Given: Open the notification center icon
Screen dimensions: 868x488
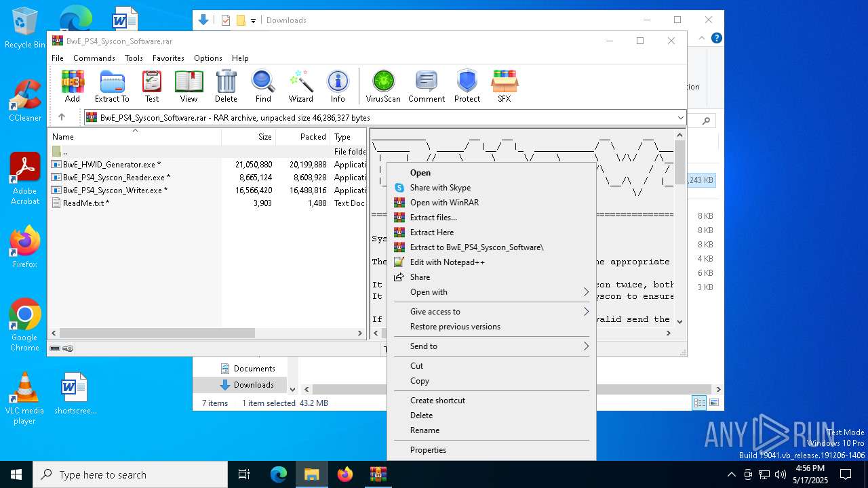Looking at the screenshot, I should tap(846, 474).
